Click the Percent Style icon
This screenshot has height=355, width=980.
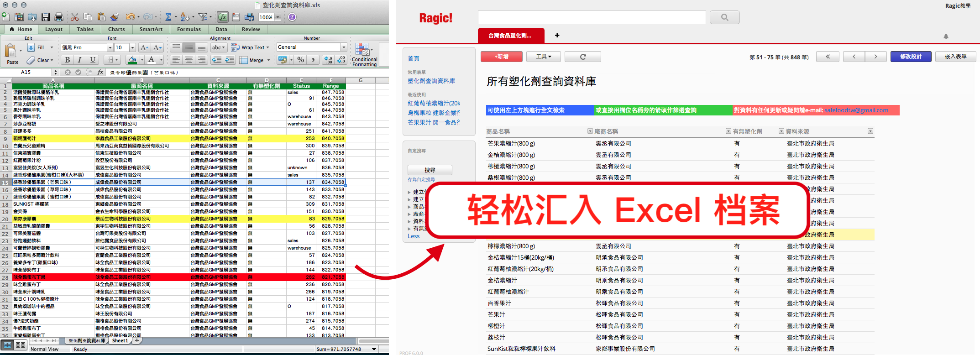[x=301, y=60]
